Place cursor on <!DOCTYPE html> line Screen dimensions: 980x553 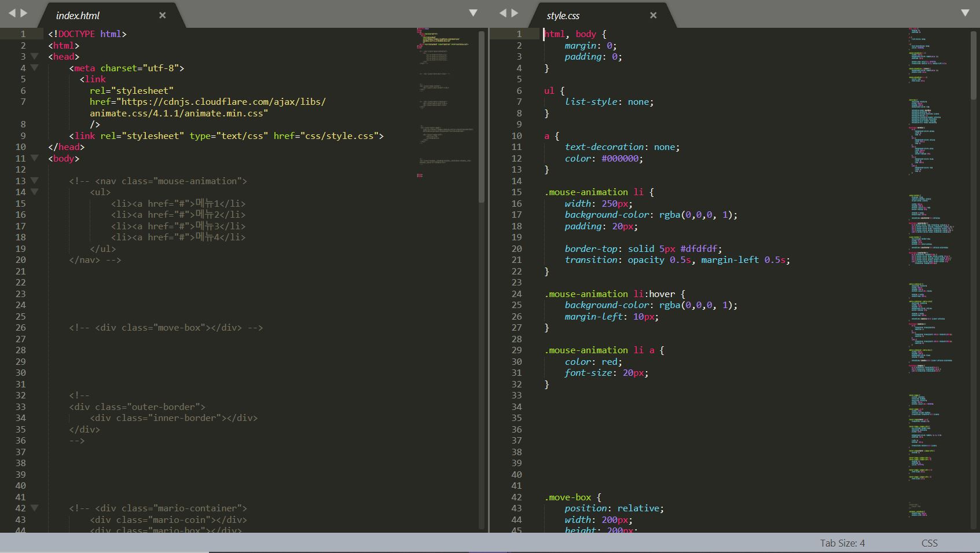pos(87,34)
